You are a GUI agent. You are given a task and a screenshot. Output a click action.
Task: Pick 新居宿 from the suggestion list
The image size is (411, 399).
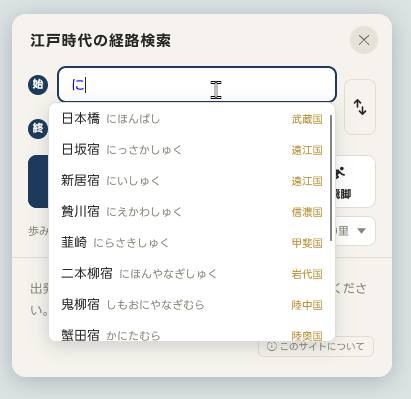tap(192, 181)
